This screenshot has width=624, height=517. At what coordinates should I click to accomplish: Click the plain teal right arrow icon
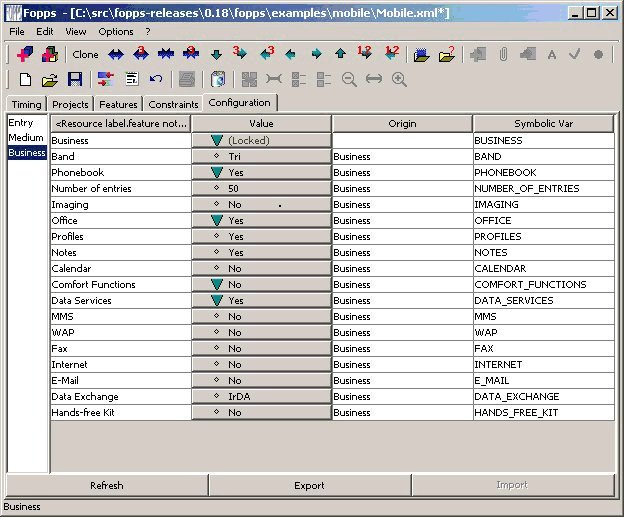point(316,54)
